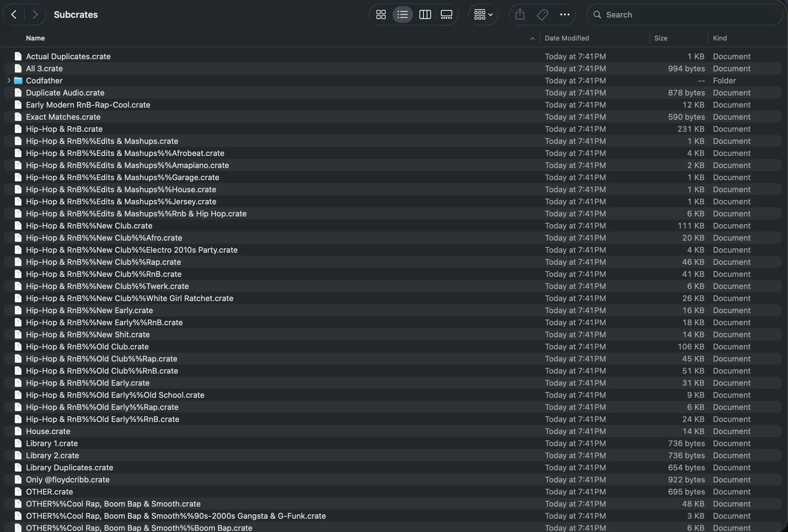This screenshot has height=532, width=788.
Task: Click the Share toolbar icon
Action: point(520,15)
